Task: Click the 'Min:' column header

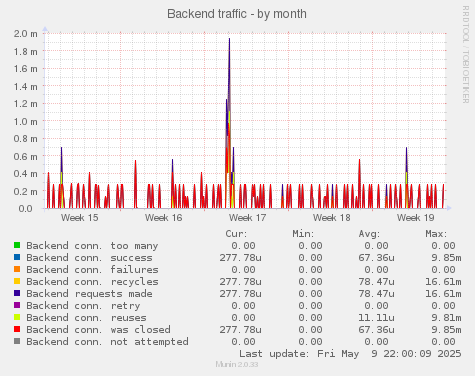Action: tap(303, 234)
